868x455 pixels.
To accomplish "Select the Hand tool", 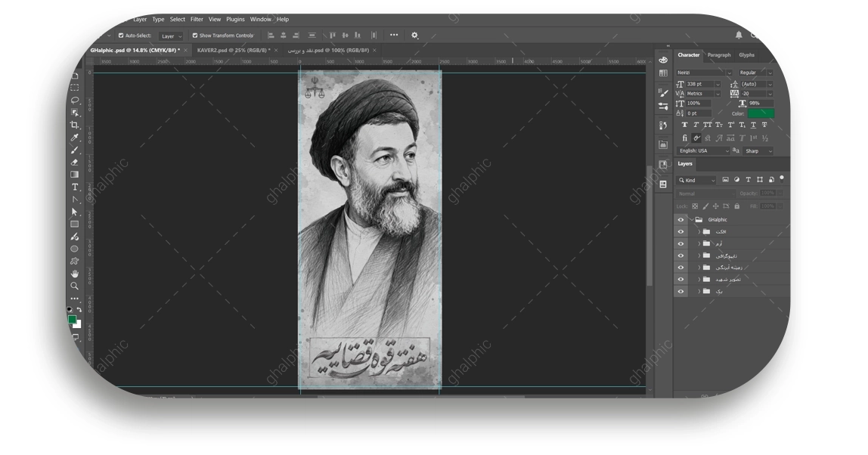I will (75, 274).
